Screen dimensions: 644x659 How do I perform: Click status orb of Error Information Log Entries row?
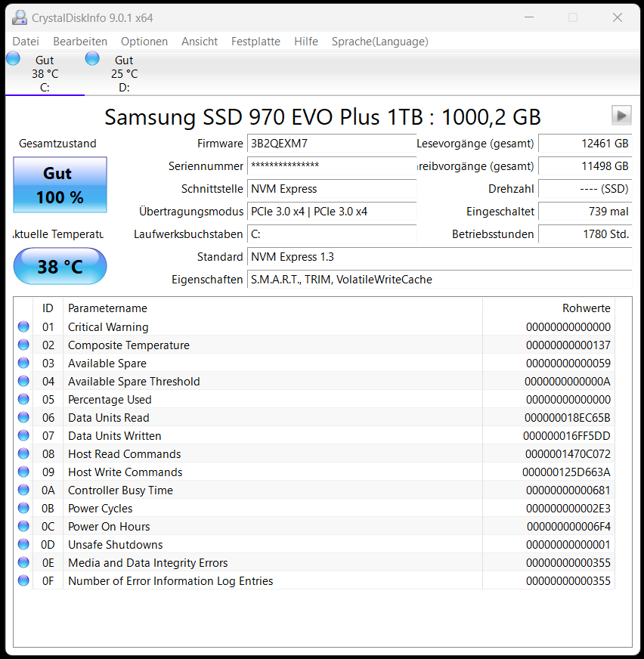[x=23, y=580]
